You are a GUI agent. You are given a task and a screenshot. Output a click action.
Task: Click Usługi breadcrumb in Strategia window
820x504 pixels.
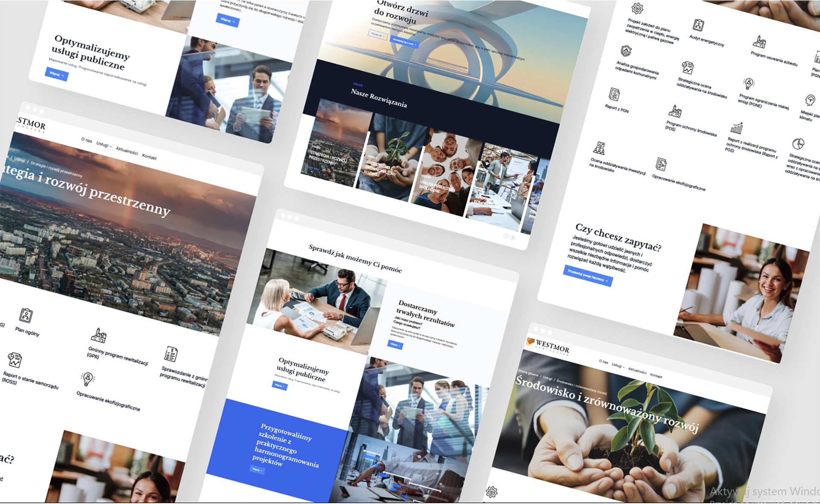pyautogui.click(x=20, y=159)
